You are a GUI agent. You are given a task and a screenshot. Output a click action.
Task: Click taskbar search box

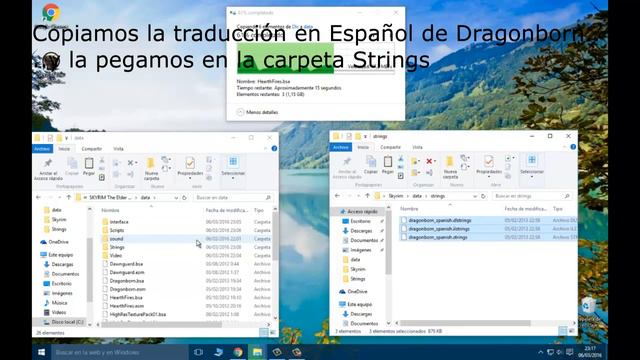click(119, 352)
